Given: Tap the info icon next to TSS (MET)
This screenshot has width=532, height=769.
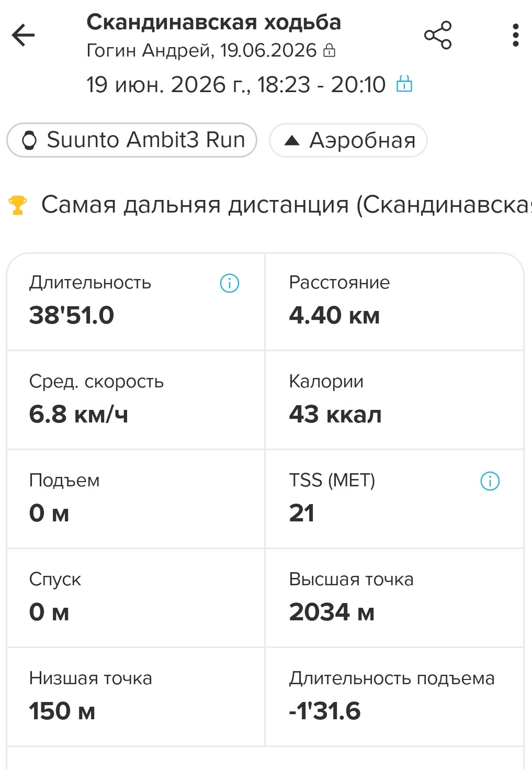Looking at the screenshot, I should pos(490,481).
